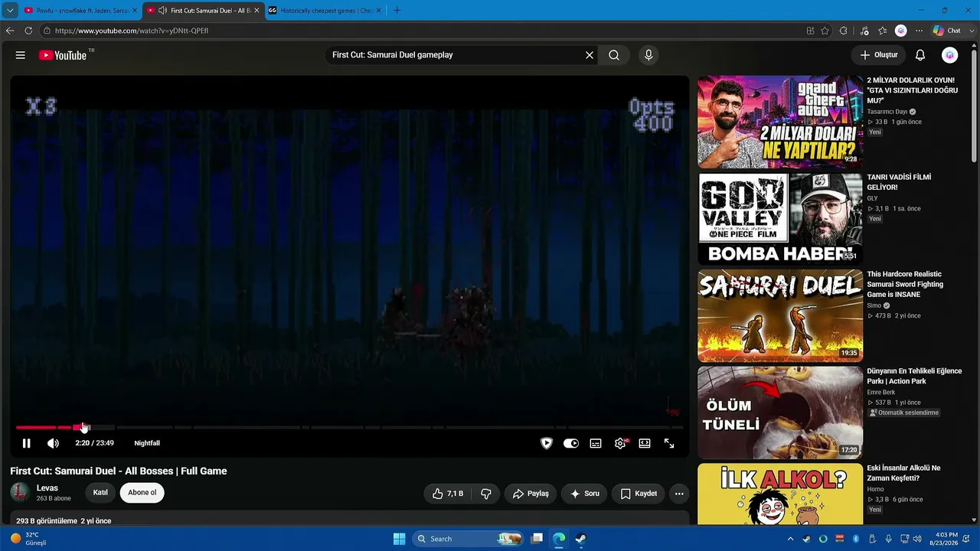980x551 pixels.
Task: Close the Powfu snowflake tab
Action: click(x=134, y=11)
